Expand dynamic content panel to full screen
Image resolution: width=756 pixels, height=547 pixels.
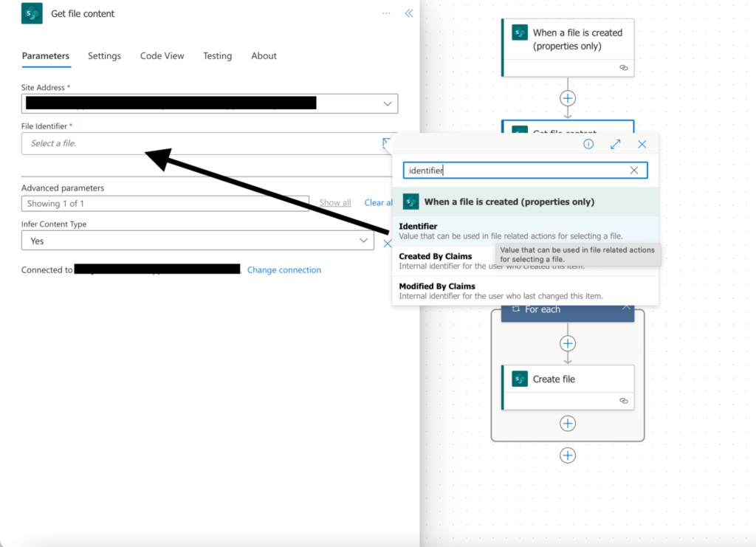click(x=616, y=144)
